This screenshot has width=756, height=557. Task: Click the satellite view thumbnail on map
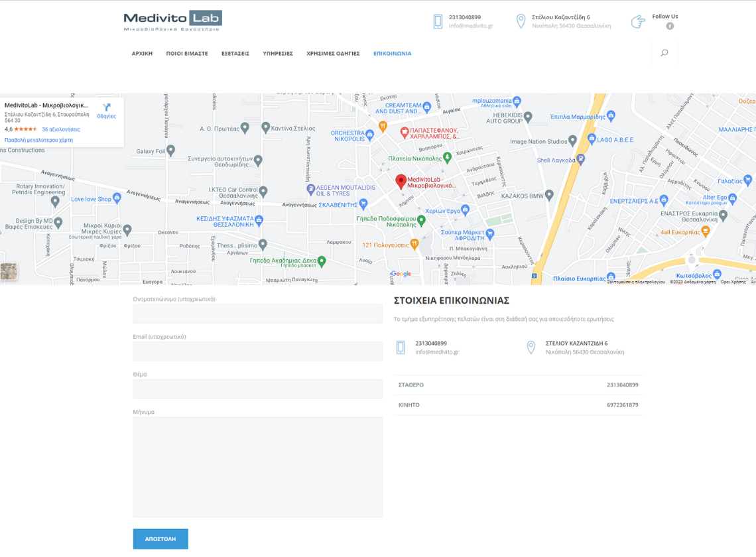[x=9, y=271]
